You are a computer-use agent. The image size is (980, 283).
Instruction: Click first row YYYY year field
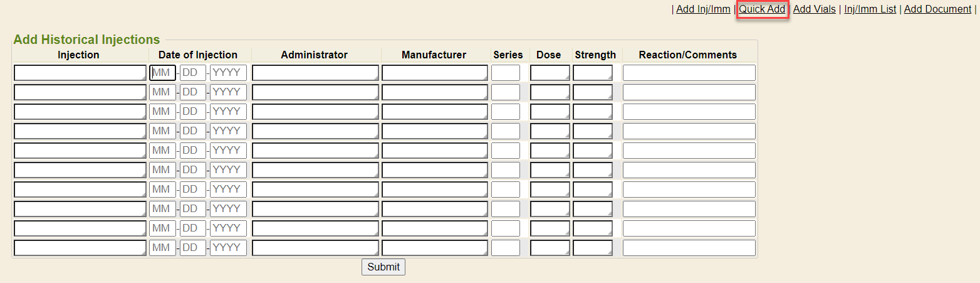coord(228,73)
